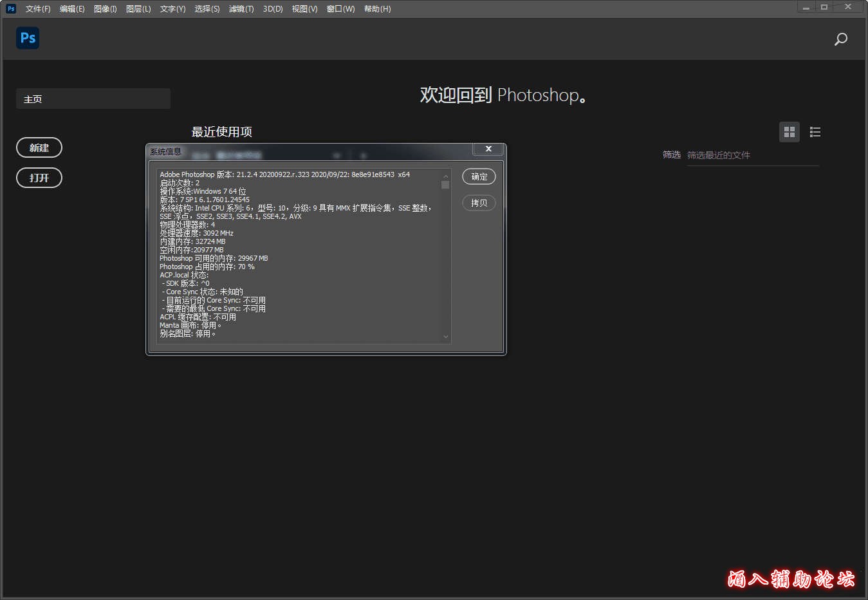Switch to grid view of recent files
The height and width of the screenshot is (600, 868).
[790, 132]
